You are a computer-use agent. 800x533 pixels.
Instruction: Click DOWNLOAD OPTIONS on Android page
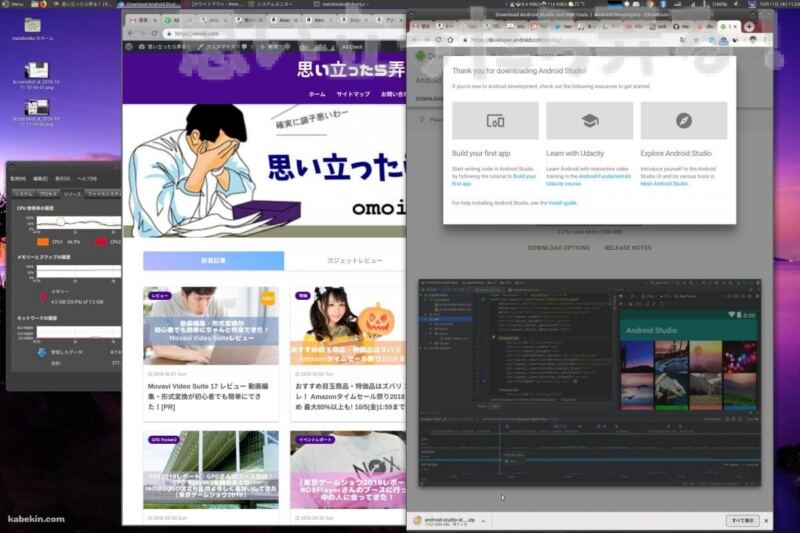tap(558, 247)
